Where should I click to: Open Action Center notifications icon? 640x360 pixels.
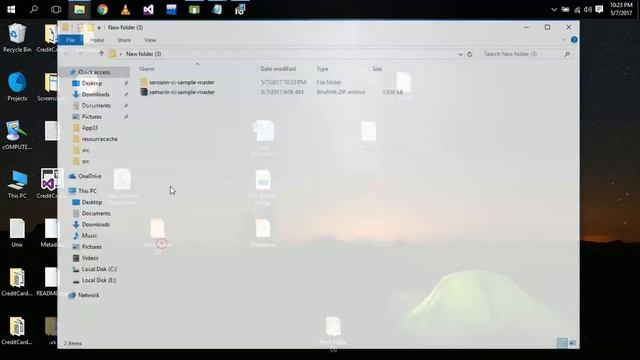click(599, 9)
